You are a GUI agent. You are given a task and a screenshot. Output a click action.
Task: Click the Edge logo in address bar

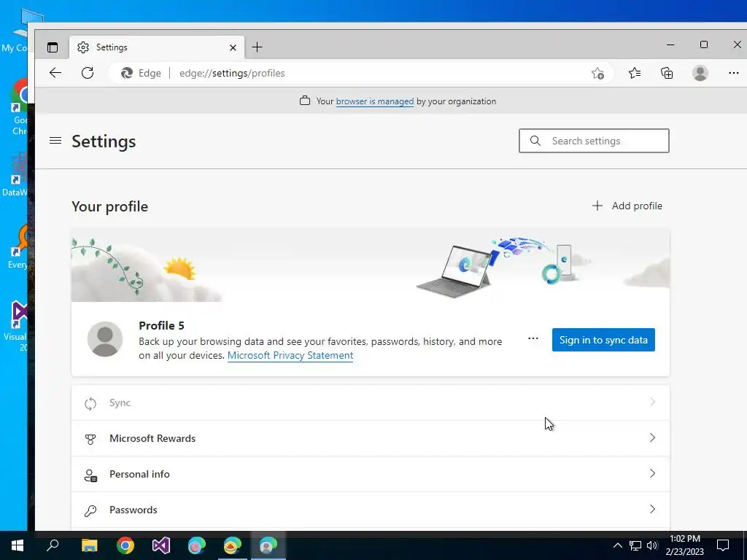tap(127, 73)
